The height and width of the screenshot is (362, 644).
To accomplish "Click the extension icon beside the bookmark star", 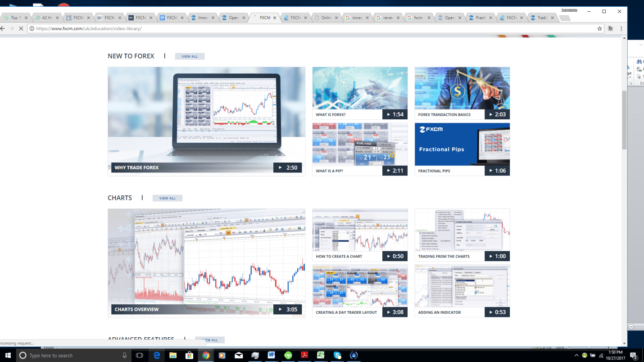I will coord(610,28).
